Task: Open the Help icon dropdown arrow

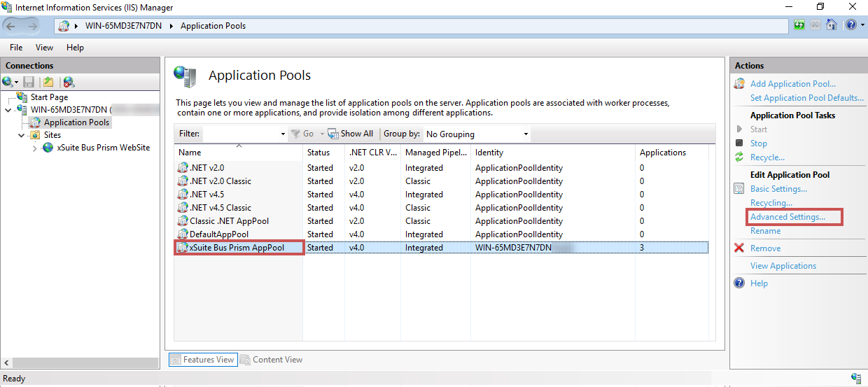Action: [x=861, y=26]
